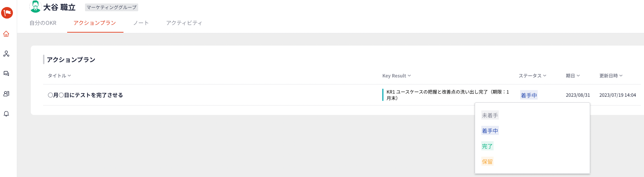Click the red flag app logo
This screenshot has height=177, width=644.
coord(7,13)
